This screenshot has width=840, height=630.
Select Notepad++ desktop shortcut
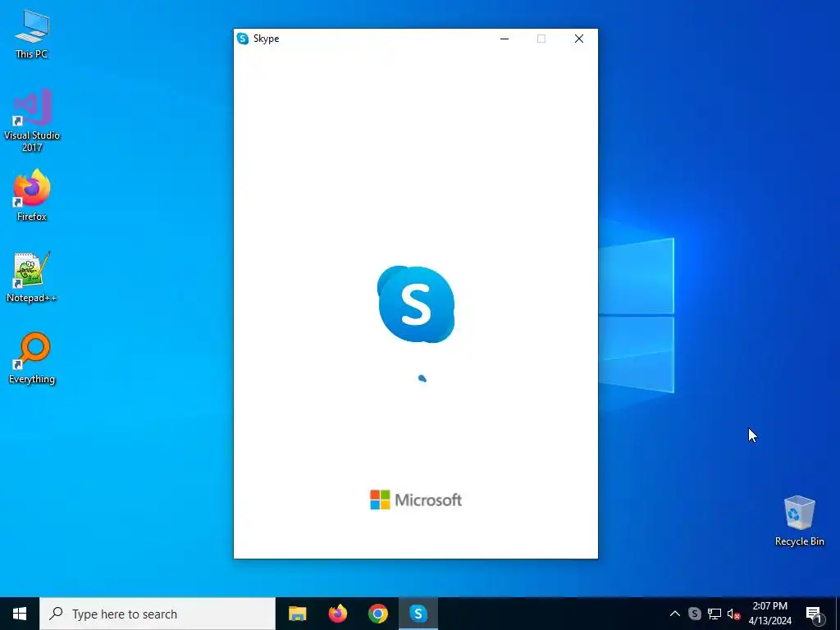point(32,277)
